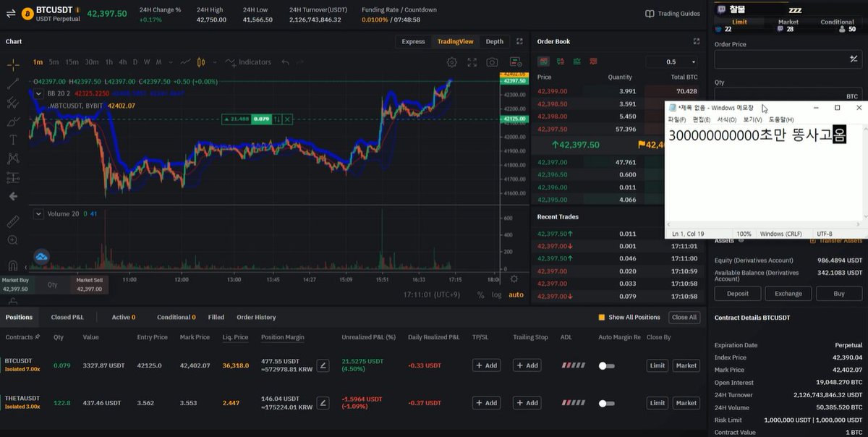Take a chart snapshot with camera icon
Screen dimensions: 868x437
pyautogui.click(x=493, y=62)
